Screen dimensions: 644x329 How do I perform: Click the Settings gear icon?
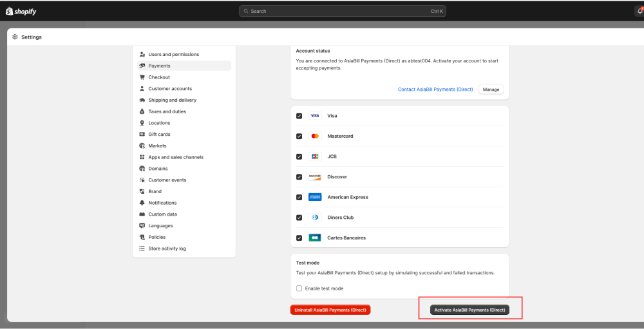15,37
